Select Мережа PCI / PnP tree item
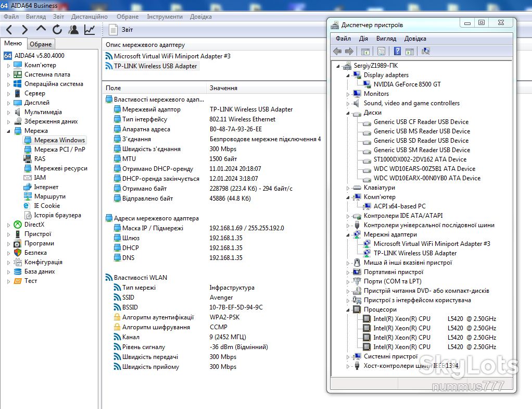 tap(60, 150)
